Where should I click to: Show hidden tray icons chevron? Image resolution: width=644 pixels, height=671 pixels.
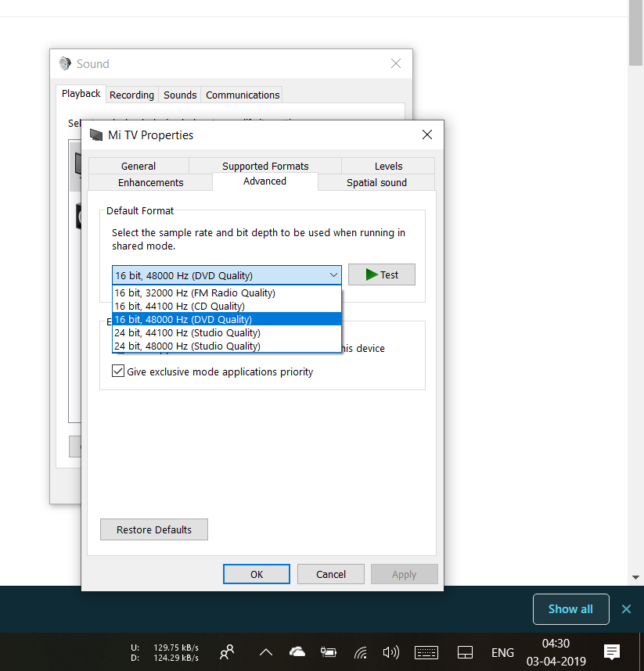point(266,652)
